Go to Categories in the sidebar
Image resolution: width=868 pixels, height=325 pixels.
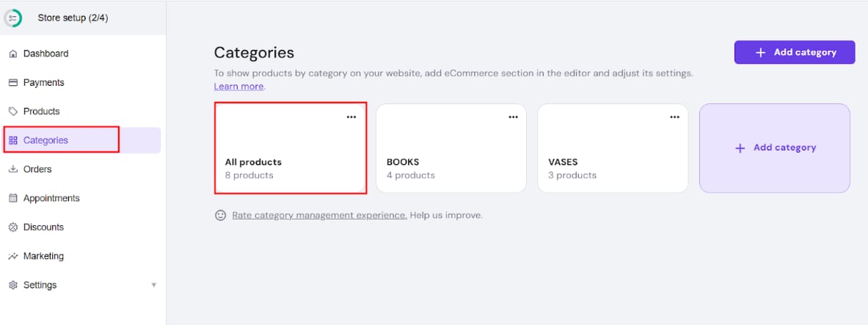[x=45, y=140]
